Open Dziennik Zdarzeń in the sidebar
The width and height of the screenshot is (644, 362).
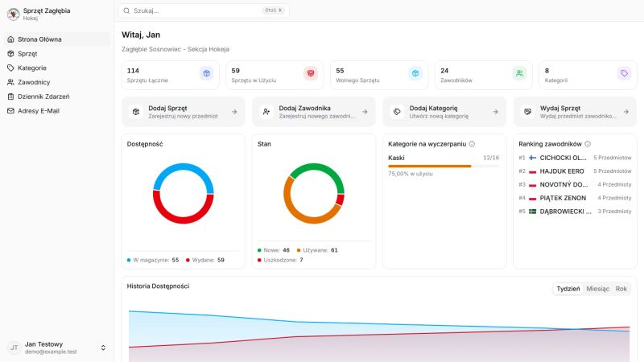click(57, 97)
